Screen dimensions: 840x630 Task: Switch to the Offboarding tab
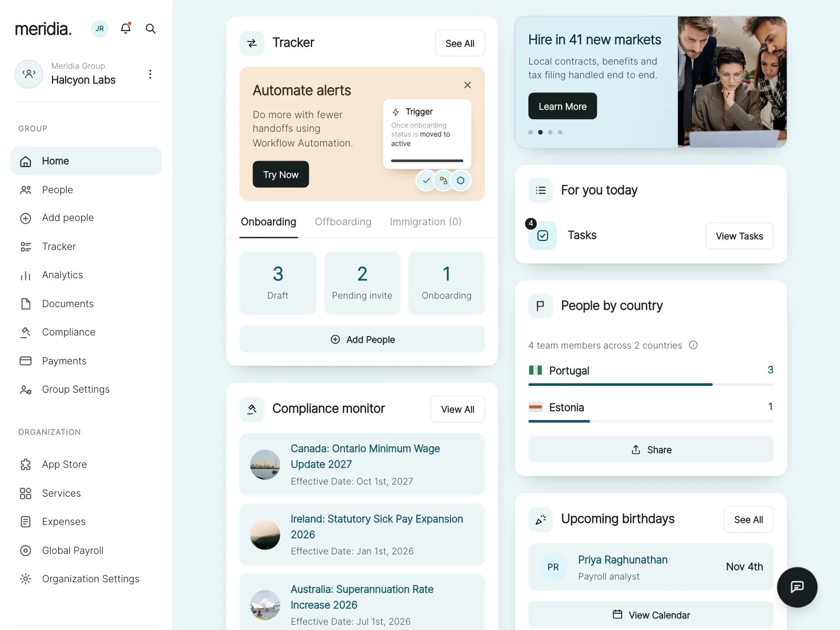coord(343,222)
